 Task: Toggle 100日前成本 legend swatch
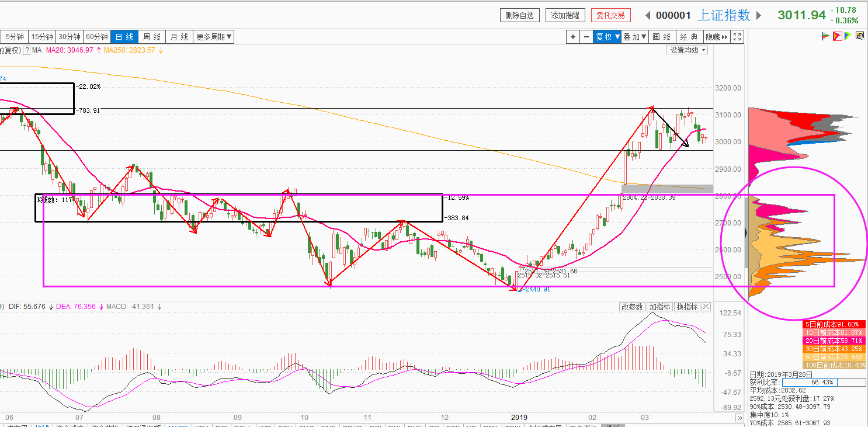click(835, 365)
